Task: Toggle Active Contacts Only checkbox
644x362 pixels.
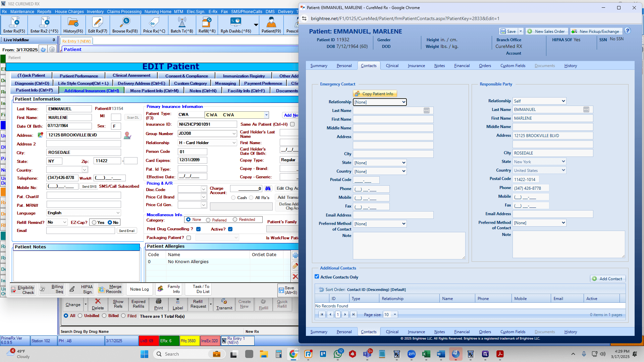Action: coord(317,277)
